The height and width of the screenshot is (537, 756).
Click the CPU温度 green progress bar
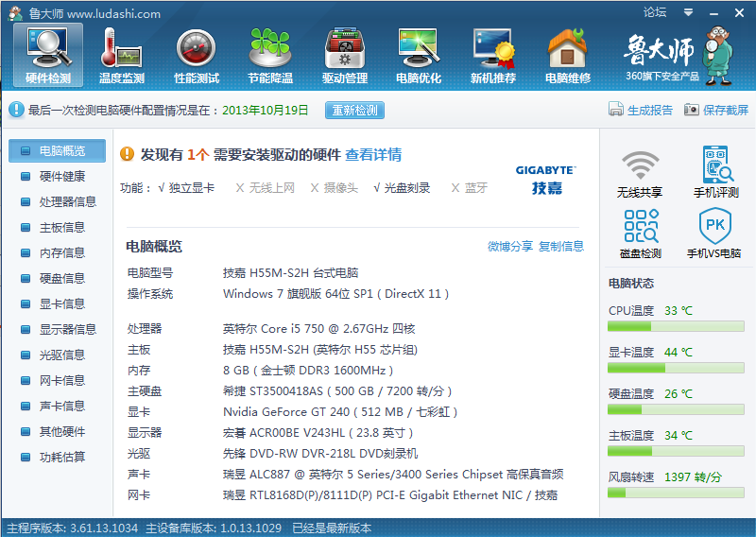tap(675, 326)
